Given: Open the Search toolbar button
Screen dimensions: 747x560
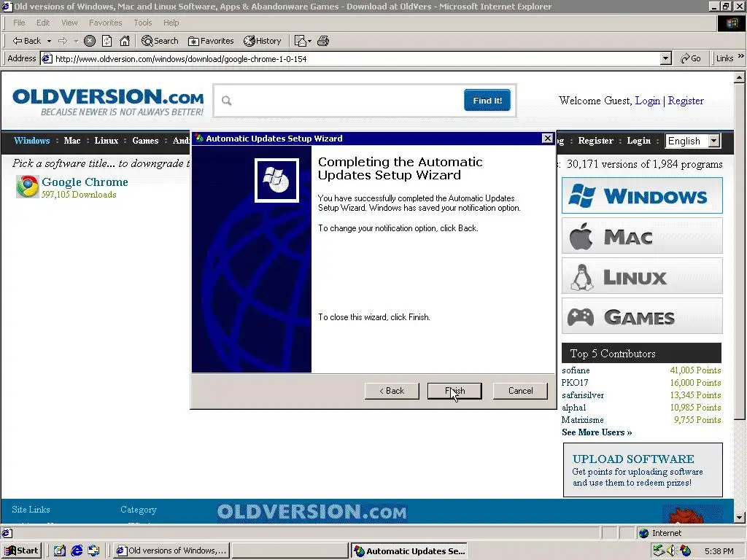Looking at the screenshot, I should tap(160, 41).
